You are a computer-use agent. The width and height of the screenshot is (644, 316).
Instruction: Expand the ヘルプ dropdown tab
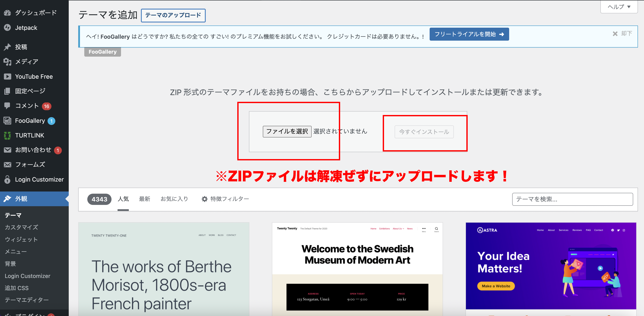[x=619, y=7]
